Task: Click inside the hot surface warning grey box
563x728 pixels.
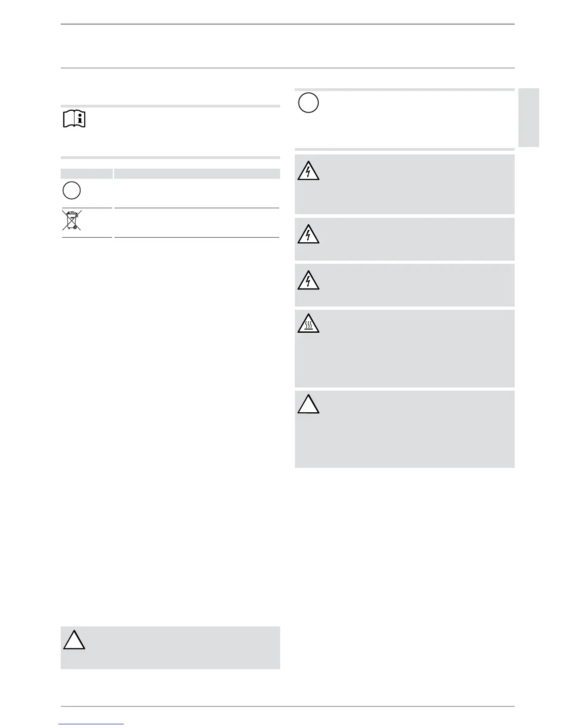Action: tap(404, 348)
